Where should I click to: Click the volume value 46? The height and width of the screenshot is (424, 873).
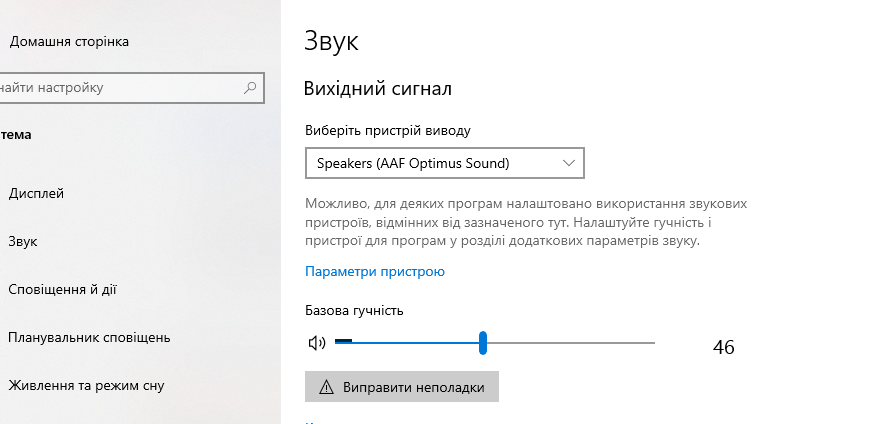pos(724,347)
